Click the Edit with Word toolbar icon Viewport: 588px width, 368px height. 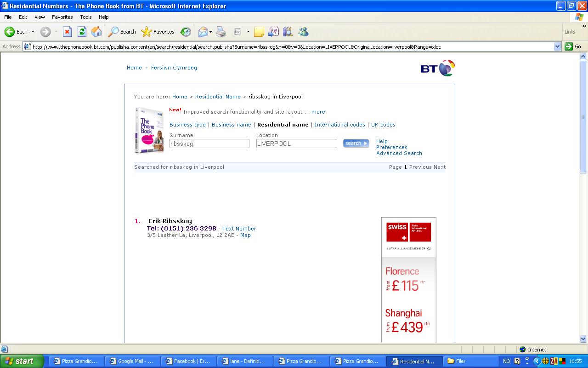pos(237,32)
